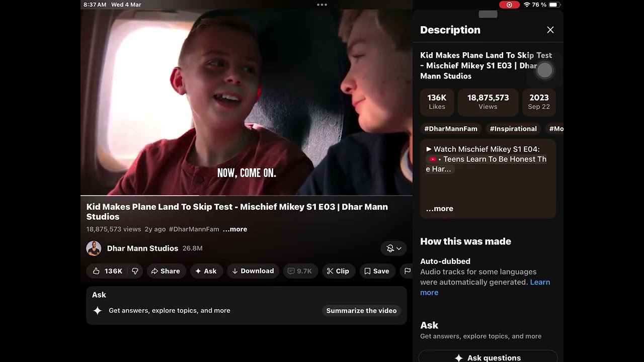This screenshot has width=644, height=362.
Task: Tap the Auto-dubbed label
Action: point(445,261)
